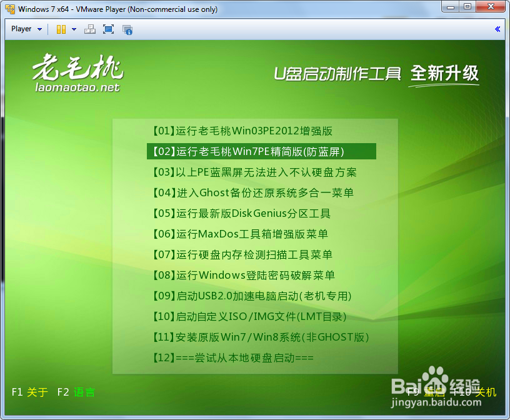This screenshot has width=510, height=420.
Task: Select 【05】运行最新版DiskGenius分区工具
Action: point(242,213)
